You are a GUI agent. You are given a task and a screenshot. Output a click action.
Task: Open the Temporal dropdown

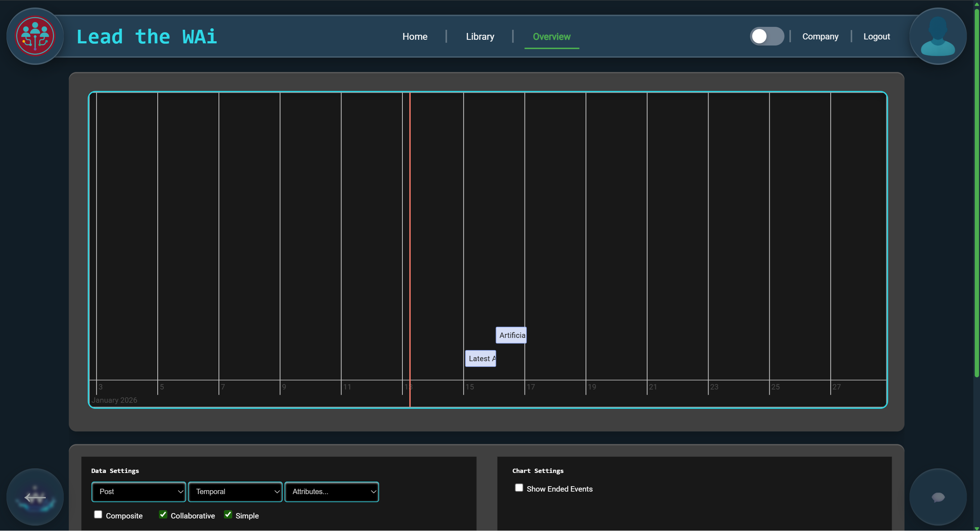235,492
